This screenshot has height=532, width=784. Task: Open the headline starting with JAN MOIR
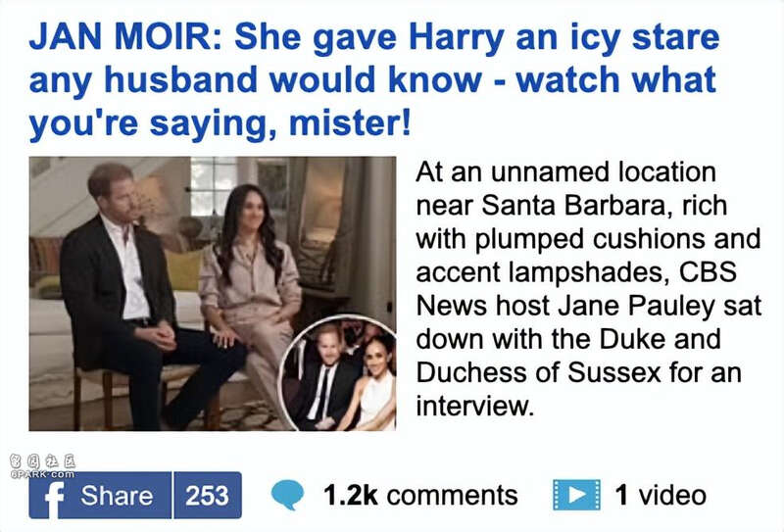click(374, 80)
